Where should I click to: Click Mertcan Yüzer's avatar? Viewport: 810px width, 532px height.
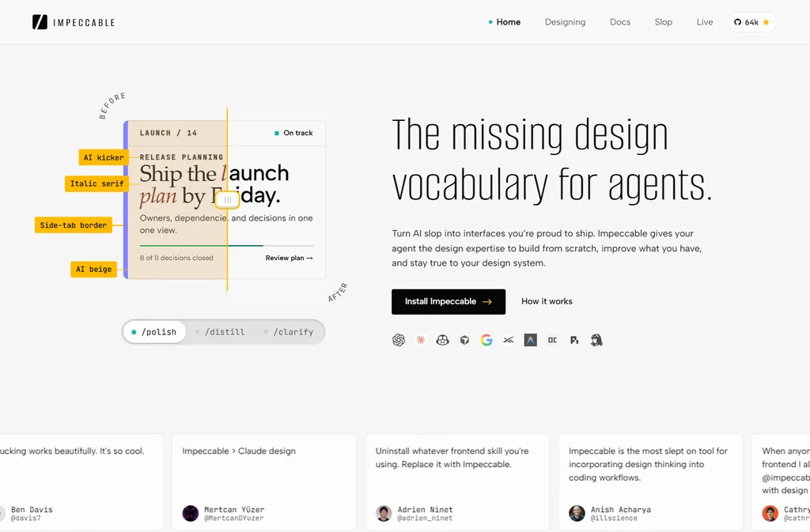click(190, 514)
